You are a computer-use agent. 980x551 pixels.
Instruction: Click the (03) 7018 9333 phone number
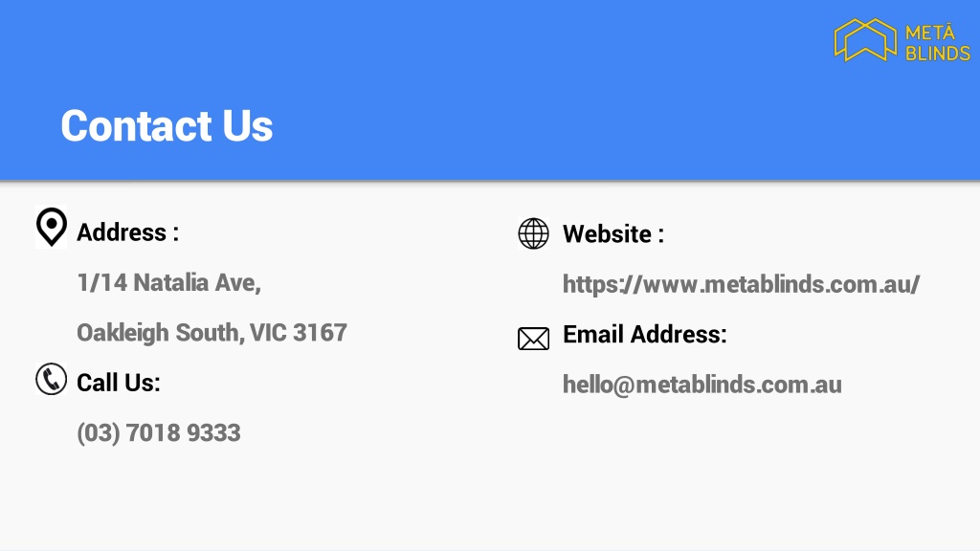click(x=159, y=433)
